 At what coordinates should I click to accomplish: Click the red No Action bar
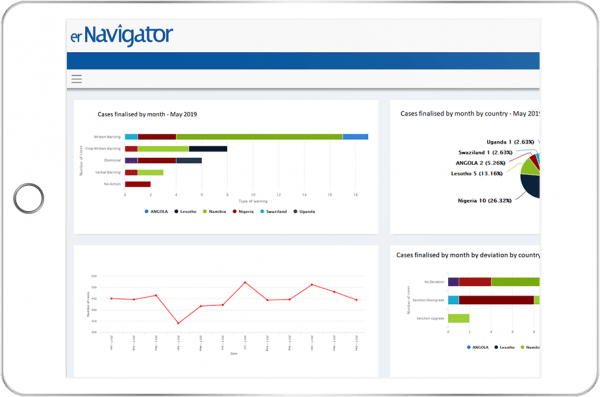tap(138, 184)
